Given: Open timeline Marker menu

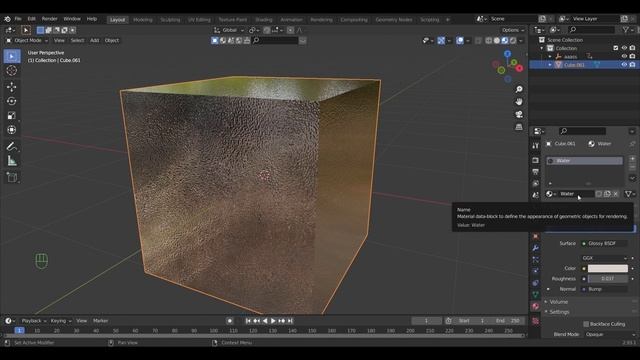Looking at the screenshot, I should pyautogui.click(x=100, y=321).
